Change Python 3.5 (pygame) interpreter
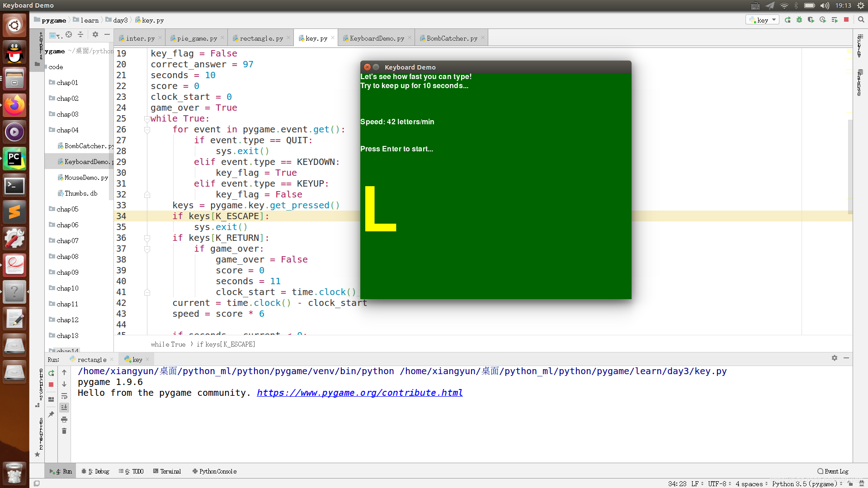The height and width of the screenshot is (488, 868). (x=807, y=483)
